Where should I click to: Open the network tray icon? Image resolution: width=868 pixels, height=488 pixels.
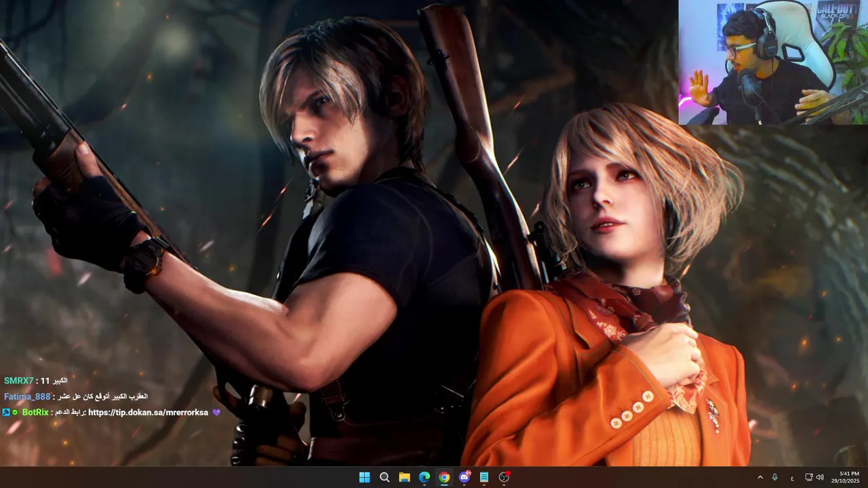(809, 477)
